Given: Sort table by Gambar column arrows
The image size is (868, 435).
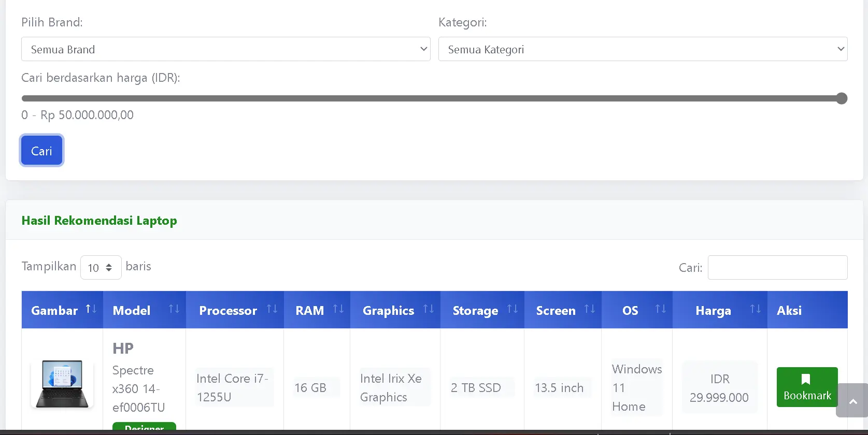Looking at the screenshot, I should [x=91, y=309].
